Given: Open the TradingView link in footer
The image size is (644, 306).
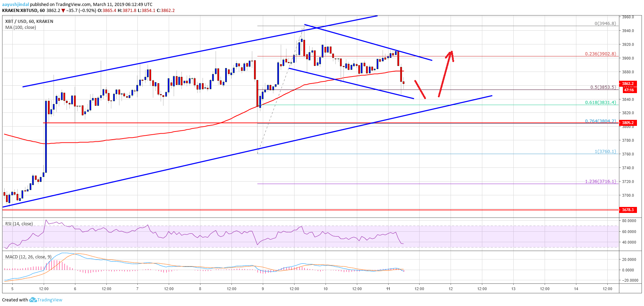Looking at the screenshot, I should click(x=50, y=300).
